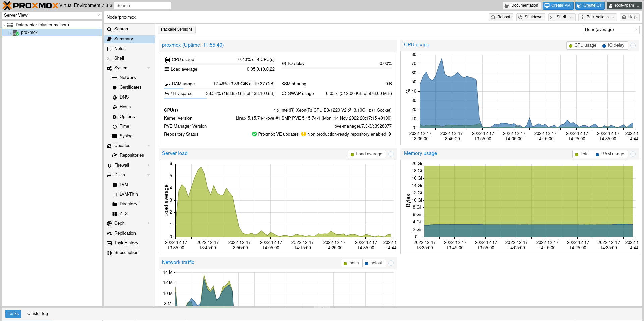The image size is (644, 321).
Task: Click the ZFS icon
Action: (x=115, y=214)
